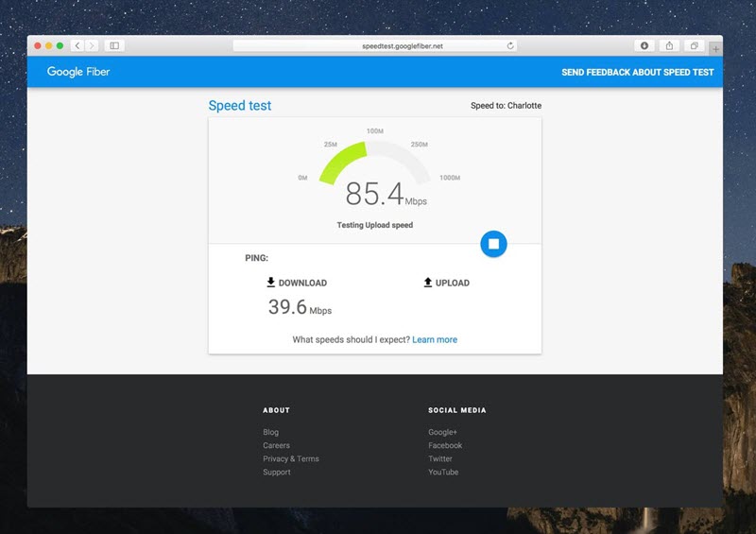Open Send Feedback About Speed Test
Screen dimensions: 756x534
coord(637,72)
